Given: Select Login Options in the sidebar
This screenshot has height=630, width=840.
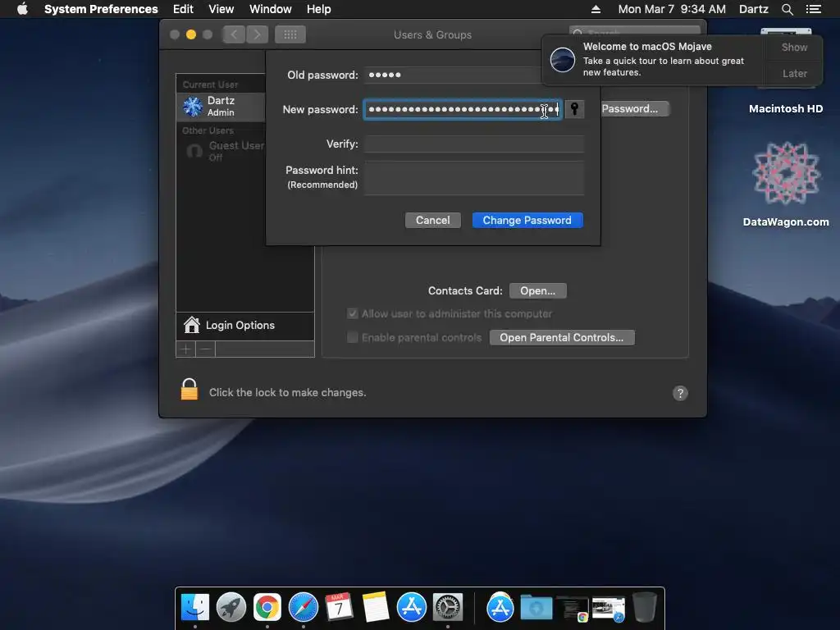Looking at the screenshot, I should (244, 326).
